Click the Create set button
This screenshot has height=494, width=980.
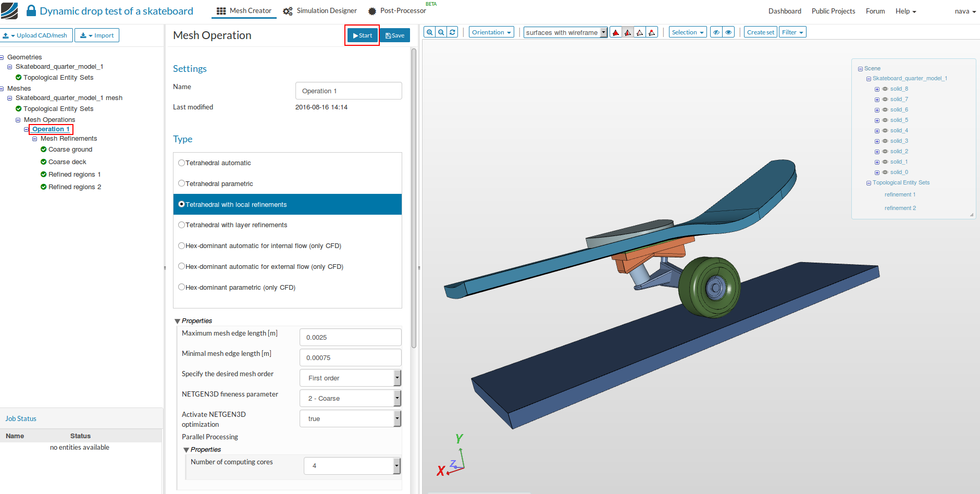click(761, 32)
